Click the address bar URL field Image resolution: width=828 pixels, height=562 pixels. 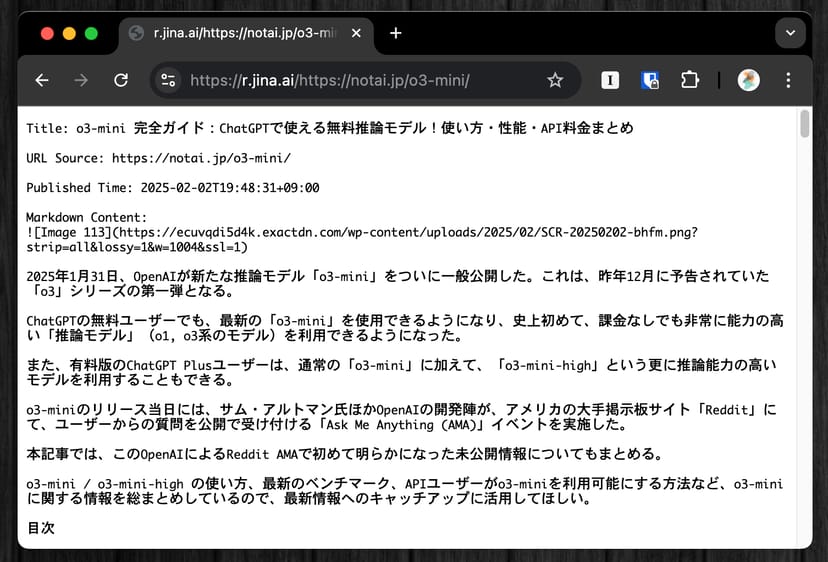tap(360, 80)
